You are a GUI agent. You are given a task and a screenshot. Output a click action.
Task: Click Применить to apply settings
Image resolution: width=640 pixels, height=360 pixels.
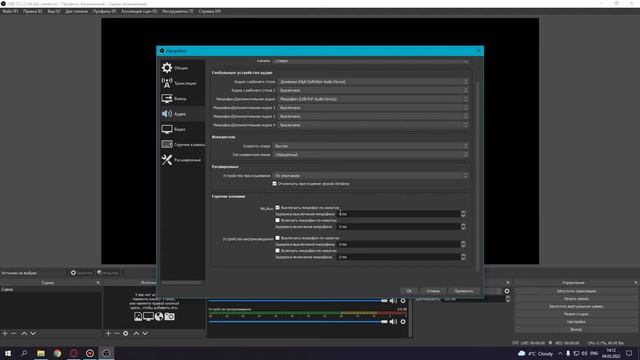coord(464,291)
